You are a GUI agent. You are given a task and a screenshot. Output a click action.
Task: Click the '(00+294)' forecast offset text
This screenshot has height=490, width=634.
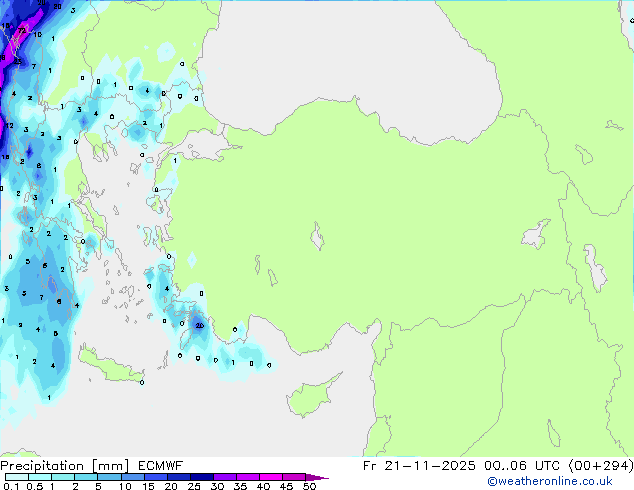pyautogui.click(x=601, y=466)
